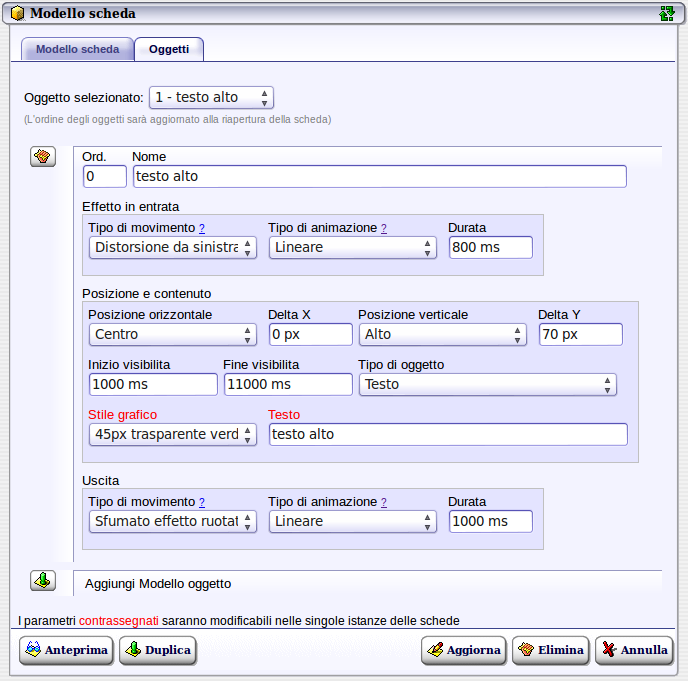
Task: Click the delete object icon beside Ord. field
Action: (x=43, y=158)
